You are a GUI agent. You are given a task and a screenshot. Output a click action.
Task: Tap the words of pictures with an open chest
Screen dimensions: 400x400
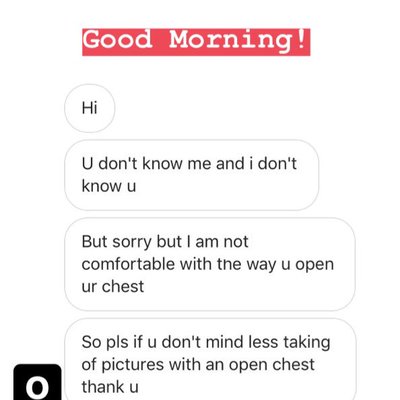tap(198, 365)
